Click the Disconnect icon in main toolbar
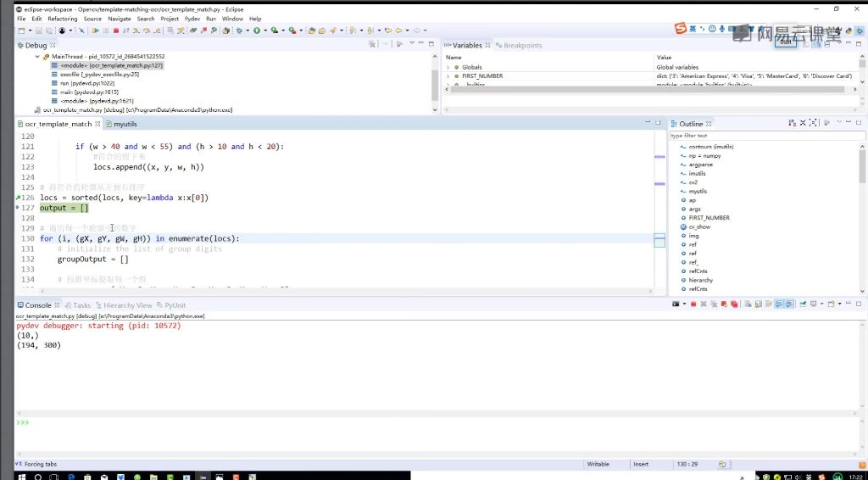Image resolution: width=868 pixels, height=480 pixels. pyautogui.click(x=125, y=31)
